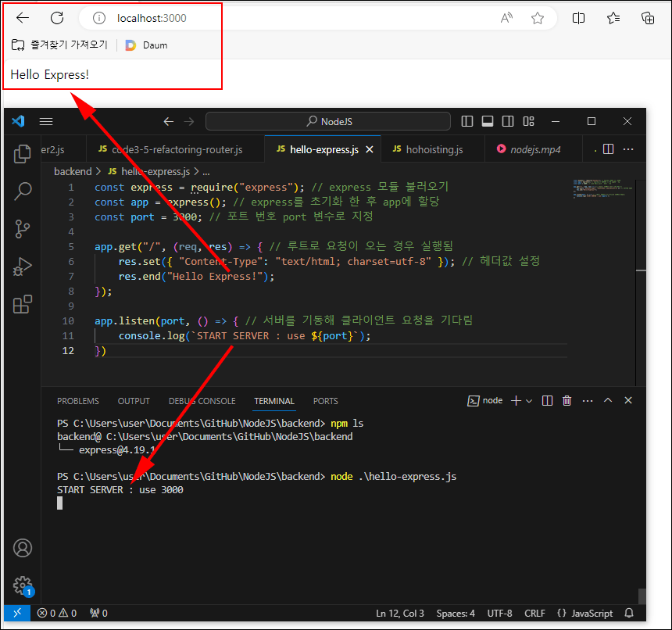Click backend folder in breadcrumb
672x630 pixels.
pos(73,171)
